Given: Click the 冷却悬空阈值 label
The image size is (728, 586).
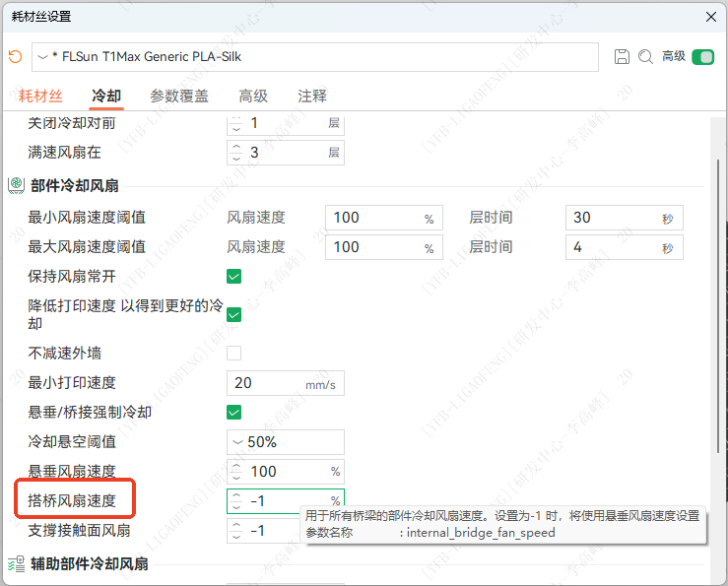Looking at the screenshot, I should pyautogui.click(x=72, y=441).
